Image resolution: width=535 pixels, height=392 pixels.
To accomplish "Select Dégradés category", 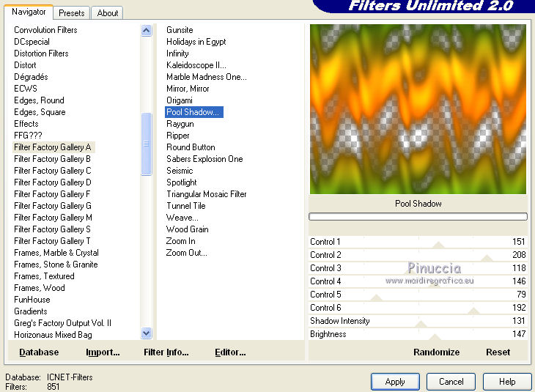I will [x=31, y=77].
